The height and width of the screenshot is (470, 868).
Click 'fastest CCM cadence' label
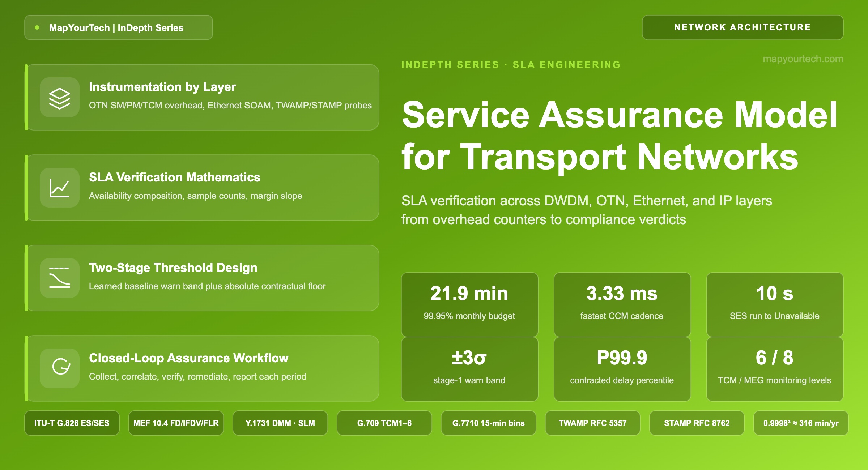pyautogui.click(x=622, y=316)
